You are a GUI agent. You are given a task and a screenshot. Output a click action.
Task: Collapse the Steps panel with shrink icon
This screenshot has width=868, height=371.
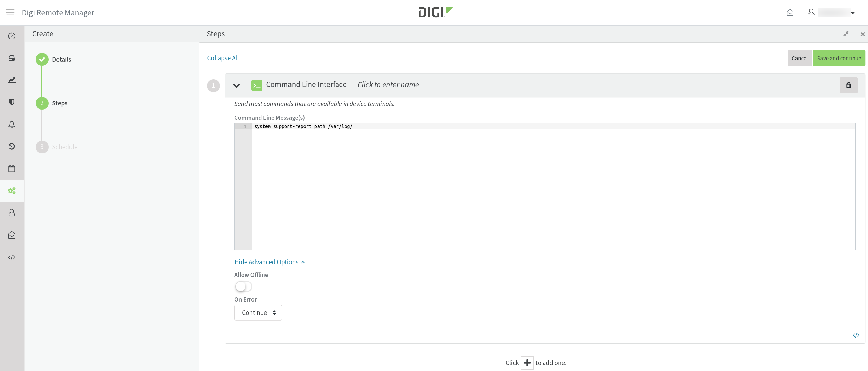pyautogui.click(x=846, y=34)
